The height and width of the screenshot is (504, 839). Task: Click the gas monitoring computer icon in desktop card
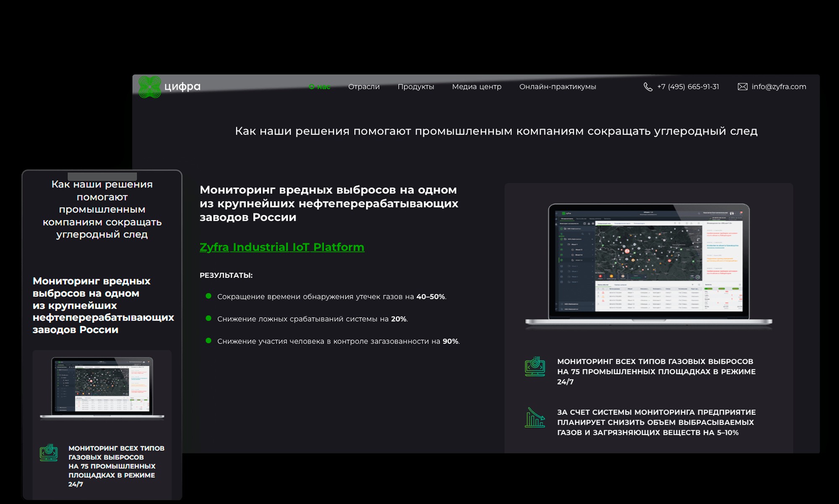click(x=535, y=366)
